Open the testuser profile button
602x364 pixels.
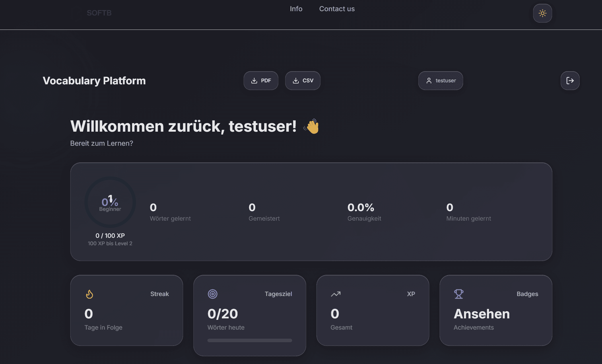click(x=440, y=81)
